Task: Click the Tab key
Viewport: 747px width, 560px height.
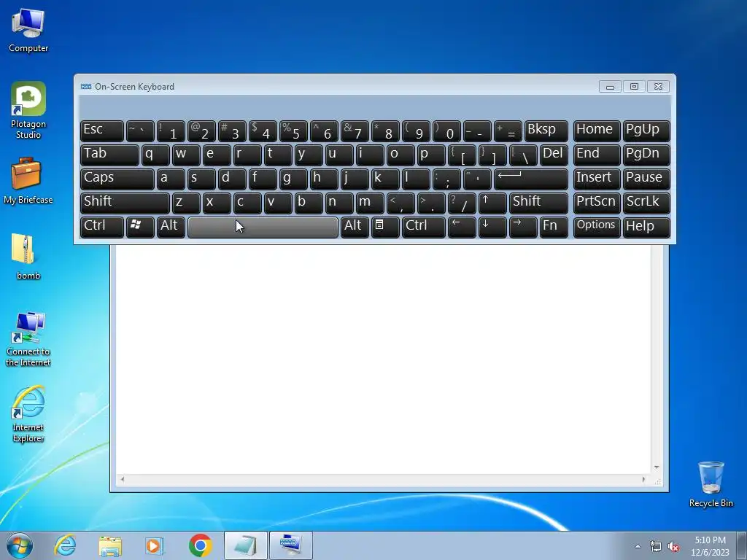Action: click(109, 155)
